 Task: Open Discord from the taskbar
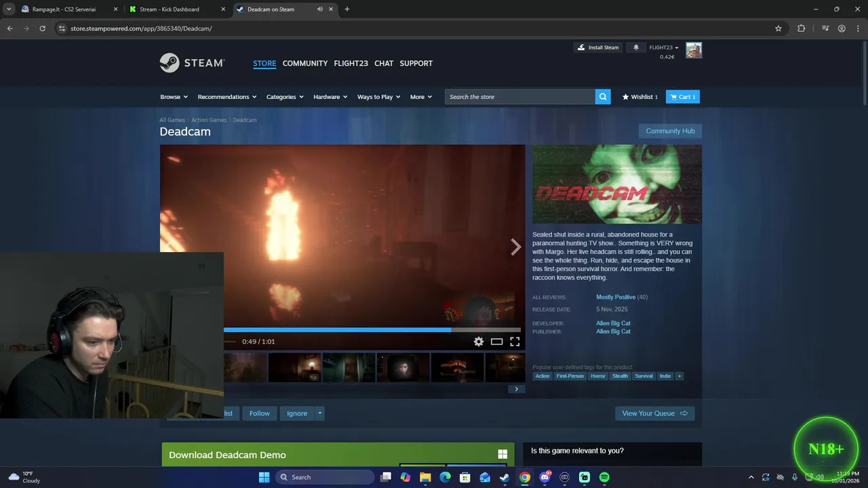[545, 477]
